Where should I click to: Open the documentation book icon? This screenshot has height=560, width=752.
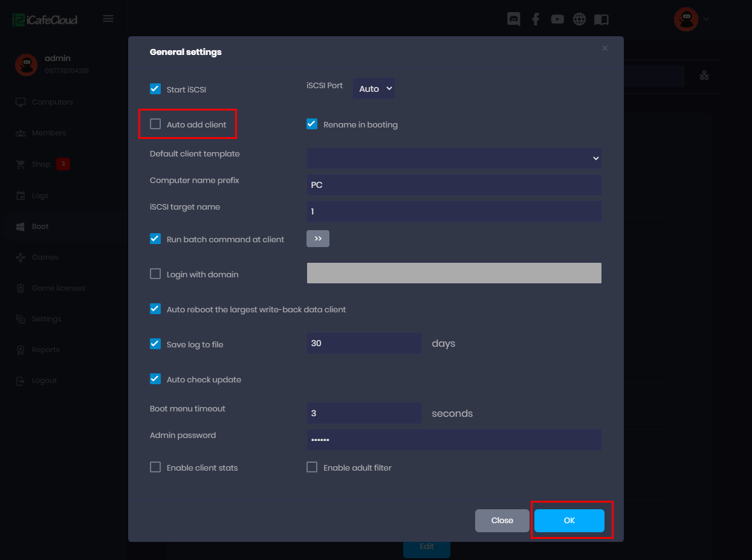point(601,19)
